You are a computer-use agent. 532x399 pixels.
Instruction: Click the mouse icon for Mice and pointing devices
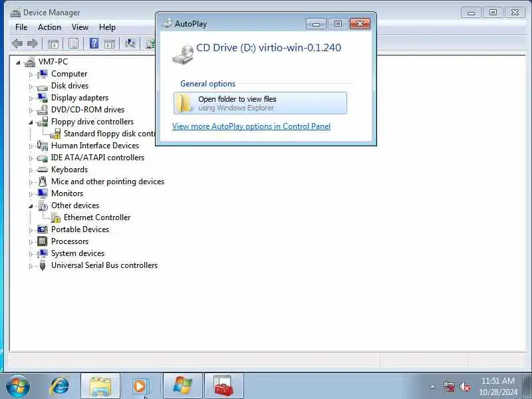(43, 182)
